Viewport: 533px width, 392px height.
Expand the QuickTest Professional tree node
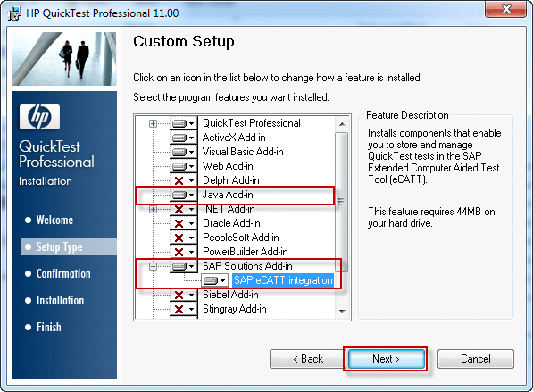(x=153, y=123)
